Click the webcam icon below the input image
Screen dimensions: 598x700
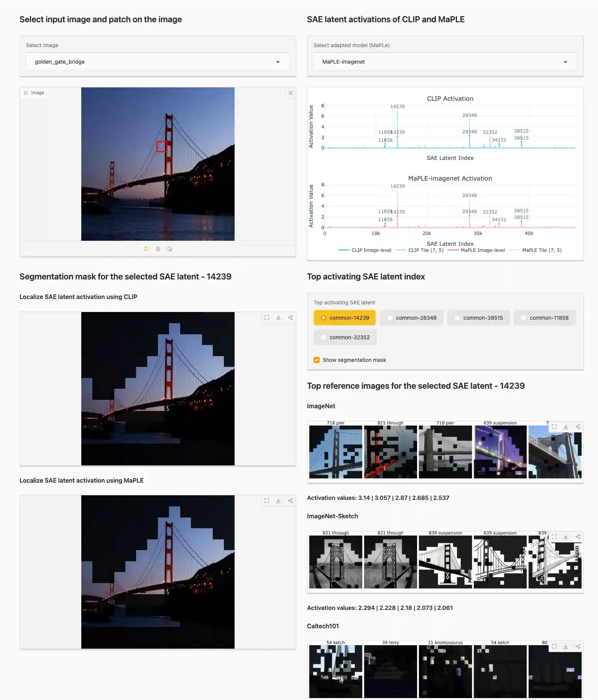coord(158,249)
